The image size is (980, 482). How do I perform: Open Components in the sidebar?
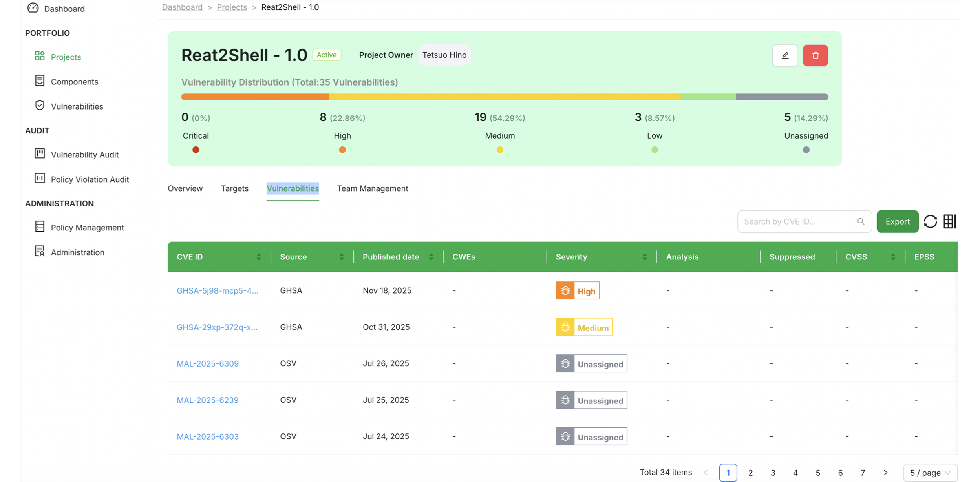[74, 82]
